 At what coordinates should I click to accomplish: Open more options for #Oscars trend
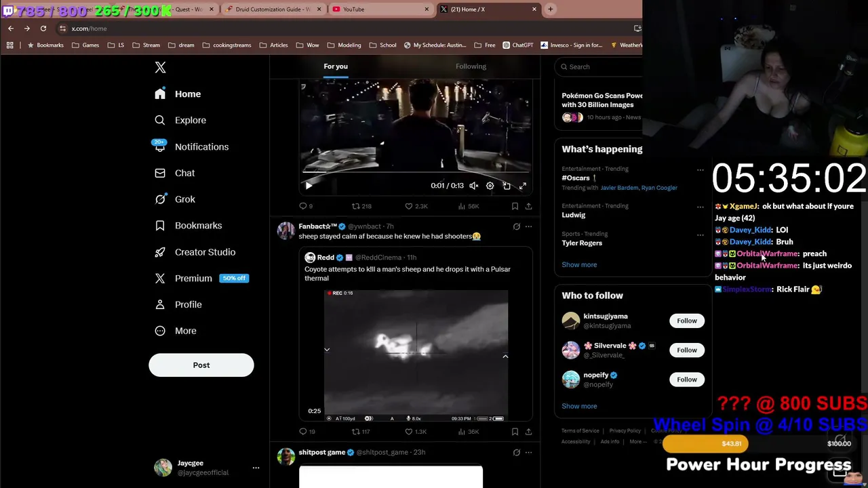click(x=701, y=170)
